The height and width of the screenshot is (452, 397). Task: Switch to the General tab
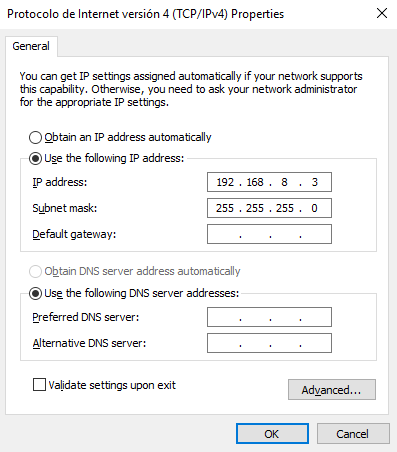pos(31,46)
